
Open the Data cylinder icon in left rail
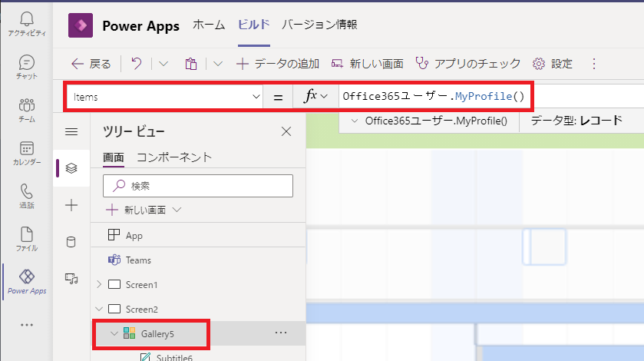pos(71,242)
